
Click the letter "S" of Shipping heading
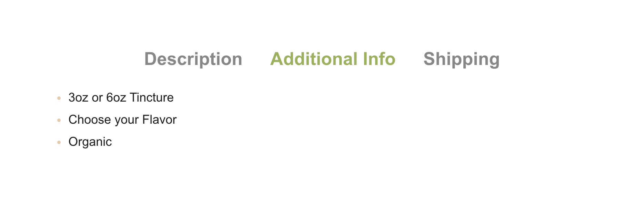click(x=429, y=59)
